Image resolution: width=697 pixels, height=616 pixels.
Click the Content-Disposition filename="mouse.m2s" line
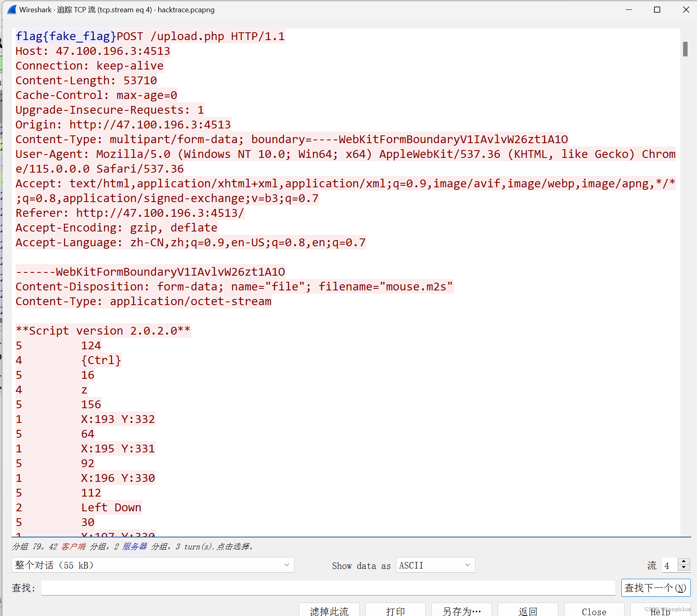234,287
